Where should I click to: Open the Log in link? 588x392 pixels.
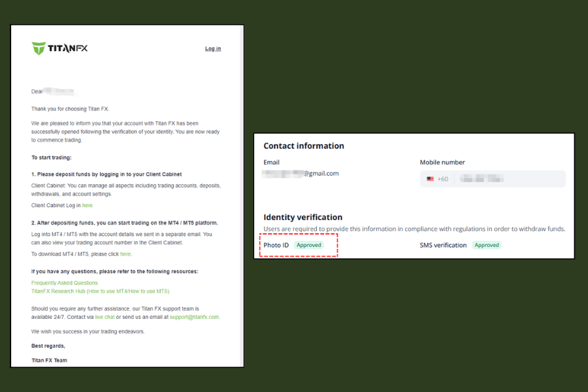click(213, 49)
